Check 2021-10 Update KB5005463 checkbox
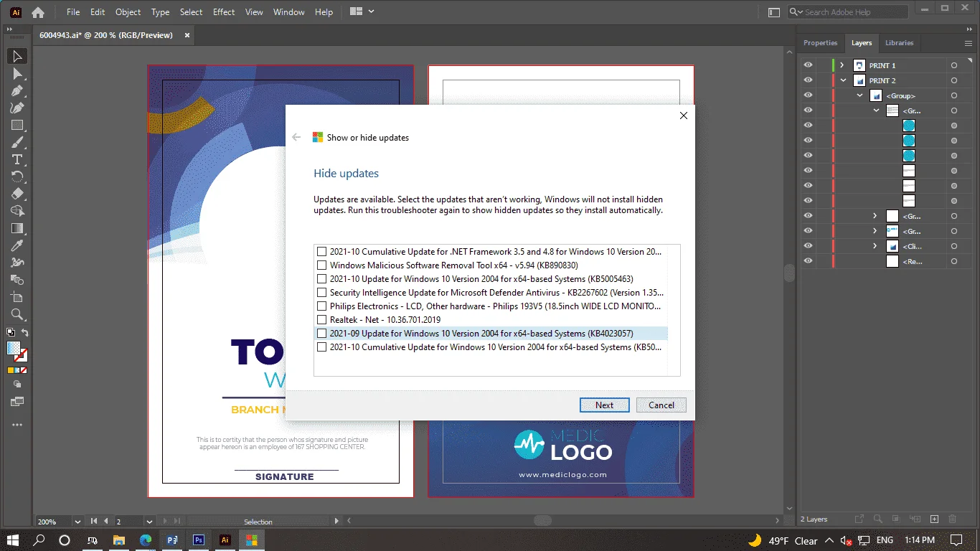 pyautogui.click(x=322, y=279)
